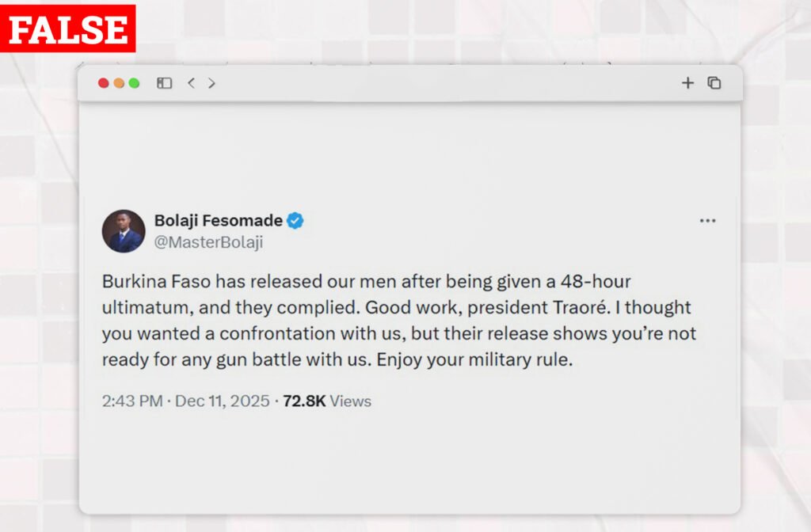Go forward using the right chevron
This screenshot has width=811, height=532.
211,83
